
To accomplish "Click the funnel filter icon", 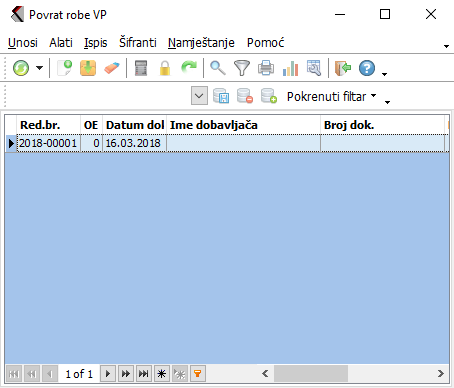I will click(x=242, y=68).
